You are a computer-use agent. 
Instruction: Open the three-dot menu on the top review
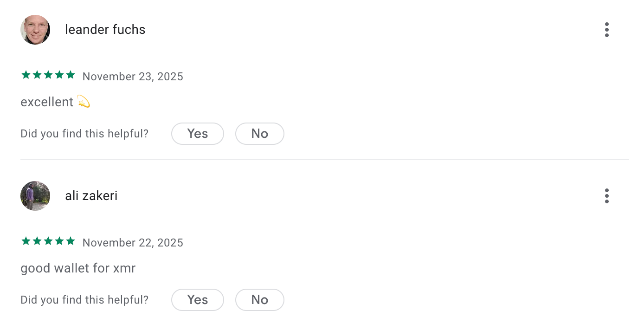click(x=606, y=29)
